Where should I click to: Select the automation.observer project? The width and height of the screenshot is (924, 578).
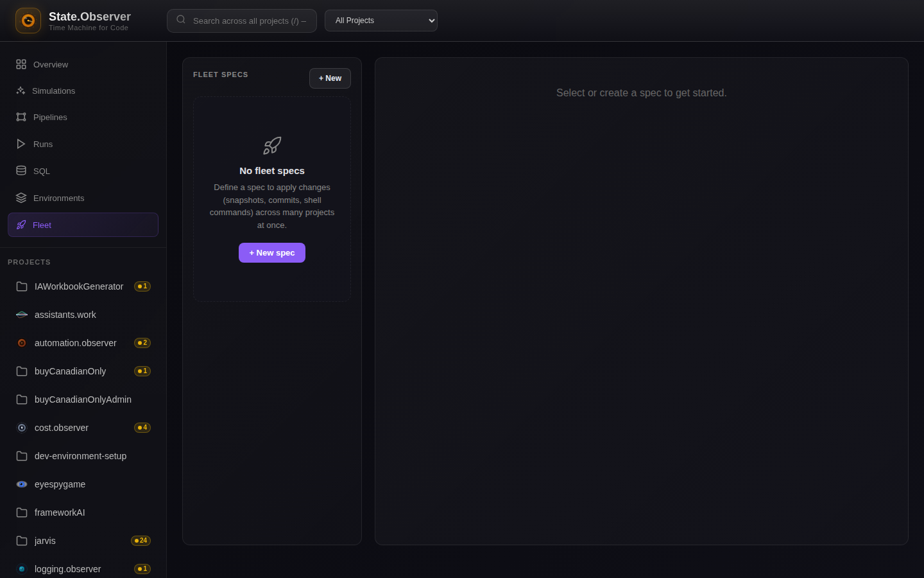[x=83, y=343]
